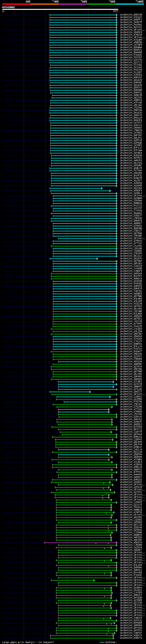Select hit UniRef100_Q8IJ34
Image resolution: width=146 pixels, height=644 pixels.
click(x=131, y=525)
